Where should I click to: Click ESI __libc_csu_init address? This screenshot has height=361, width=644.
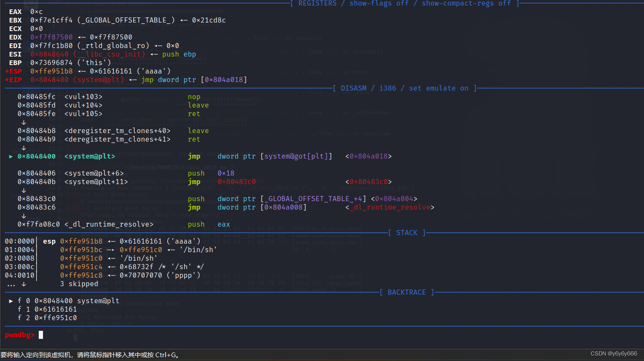pos(88,54)
